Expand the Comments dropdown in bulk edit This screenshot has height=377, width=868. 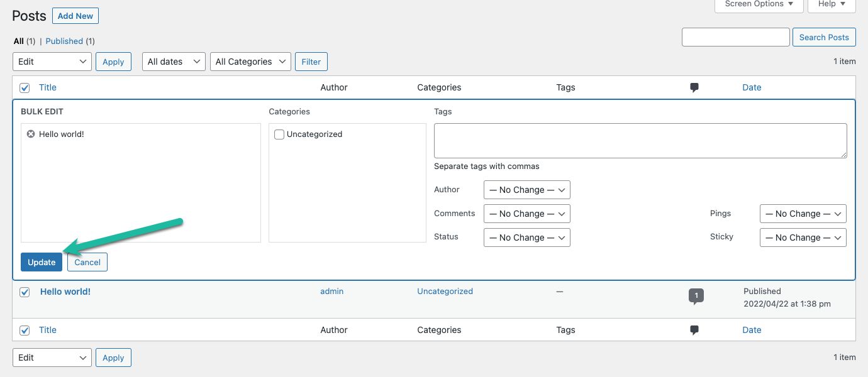526,214
